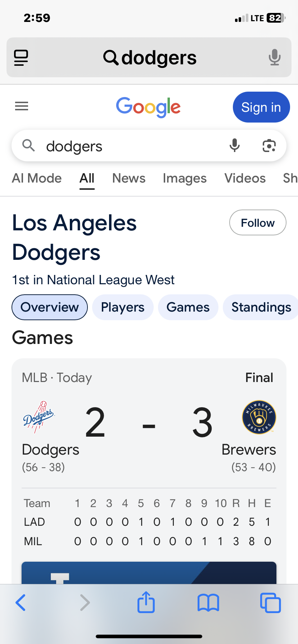The image size is (298, 644).
Task: Start Google voice search microphone
Action: [235, 146]
